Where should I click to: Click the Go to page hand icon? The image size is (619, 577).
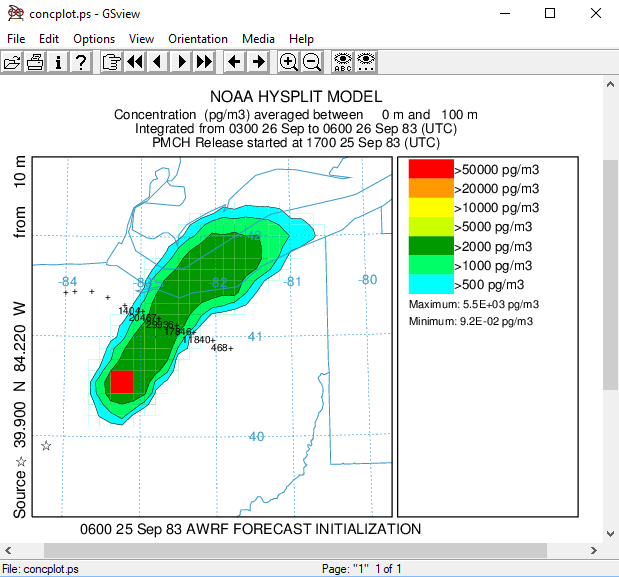(111, 62)
